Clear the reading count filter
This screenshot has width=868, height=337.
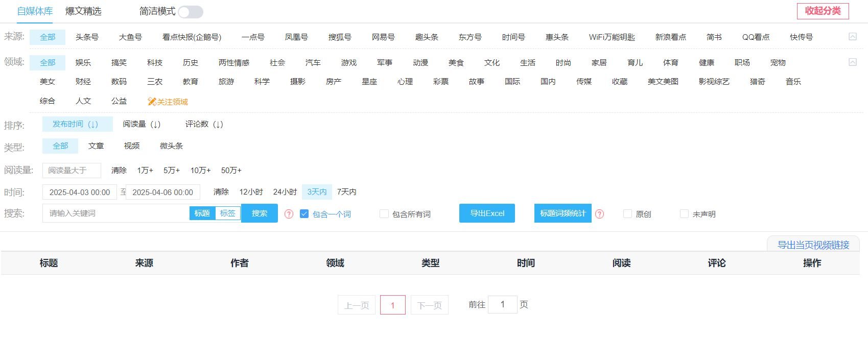click(x=119, y=170)
